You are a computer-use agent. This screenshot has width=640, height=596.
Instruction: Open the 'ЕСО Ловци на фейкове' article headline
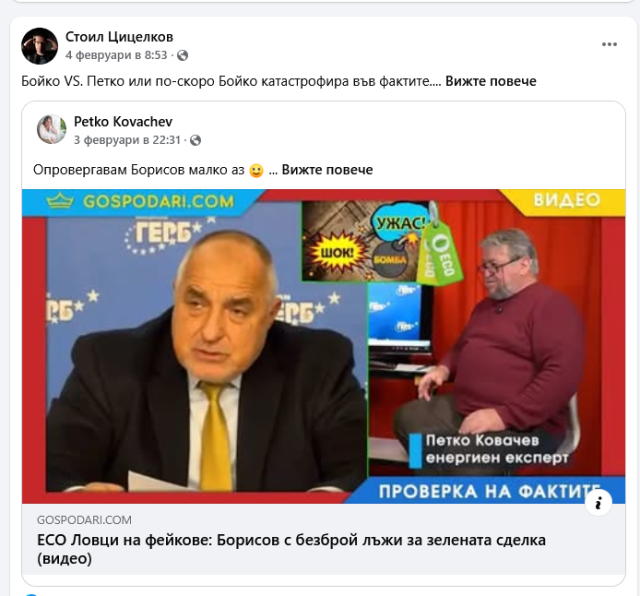pos(291,549)
